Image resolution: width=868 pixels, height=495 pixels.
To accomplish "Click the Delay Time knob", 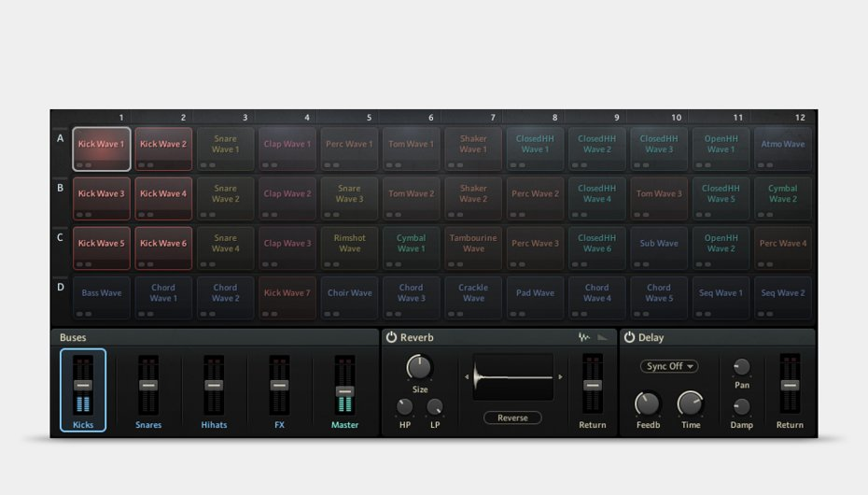I will point(691,403).
